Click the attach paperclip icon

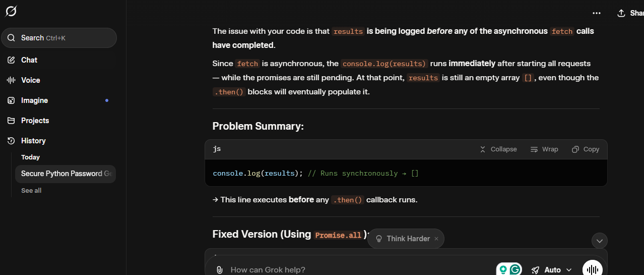point(219,270)
